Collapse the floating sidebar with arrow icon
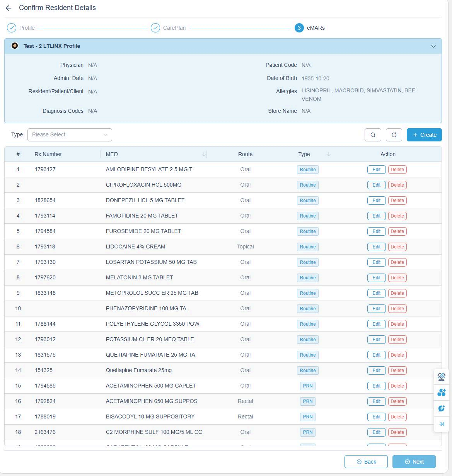This screenshot has height=476, width=452. (441, 424)
